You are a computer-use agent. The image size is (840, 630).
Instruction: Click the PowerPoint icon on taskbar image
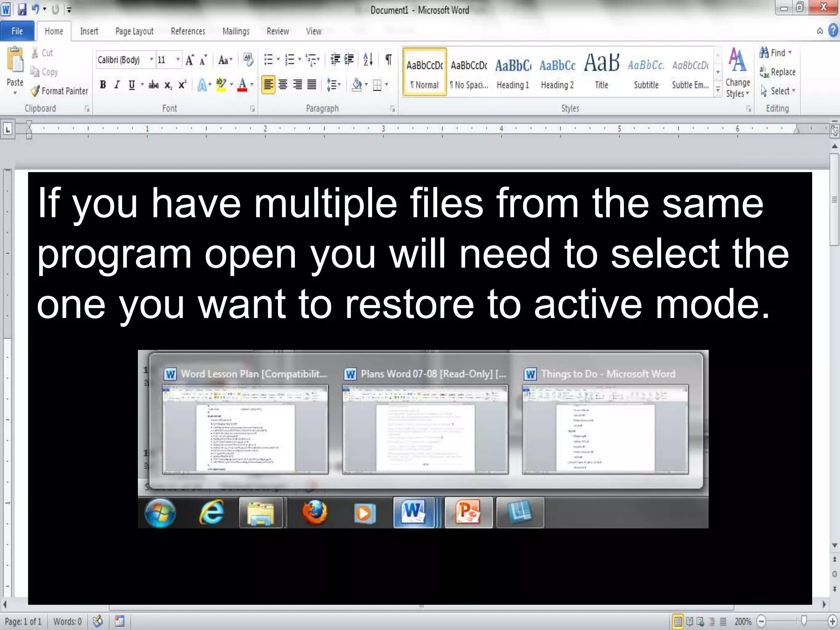pos(469,512)
